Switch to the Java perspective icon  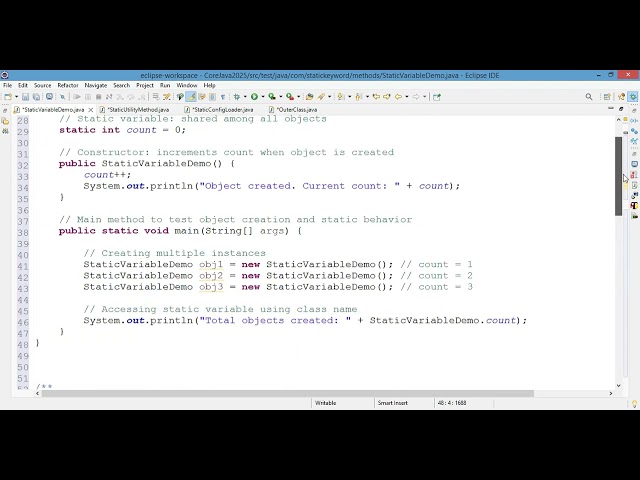622,97
